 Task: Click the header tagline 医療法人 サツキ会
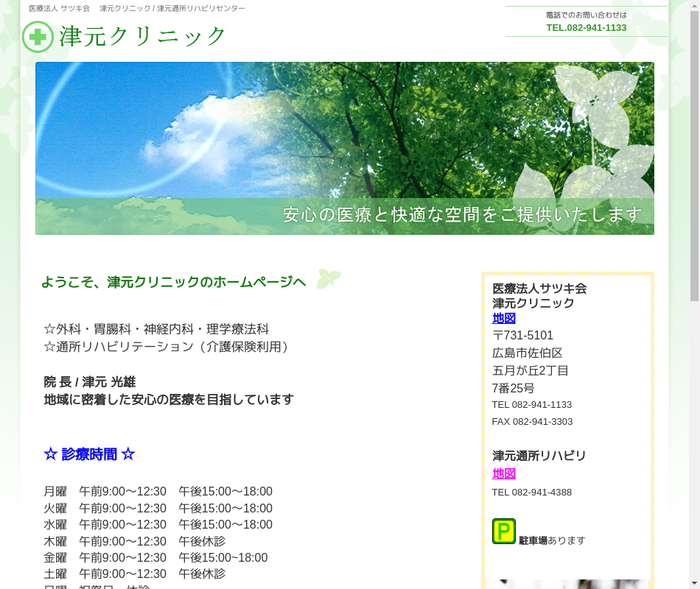(59, 8)
